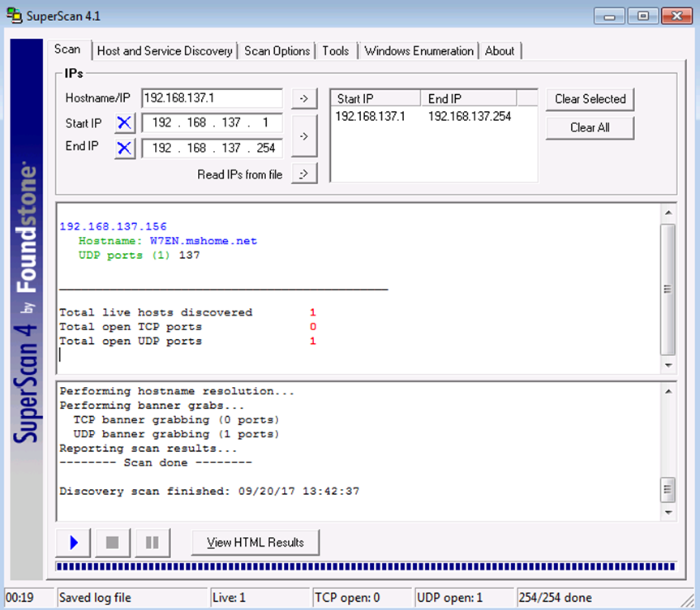Click the results pane scrollbar up arrow
The image size is (700, 610).
click(668, 213)
